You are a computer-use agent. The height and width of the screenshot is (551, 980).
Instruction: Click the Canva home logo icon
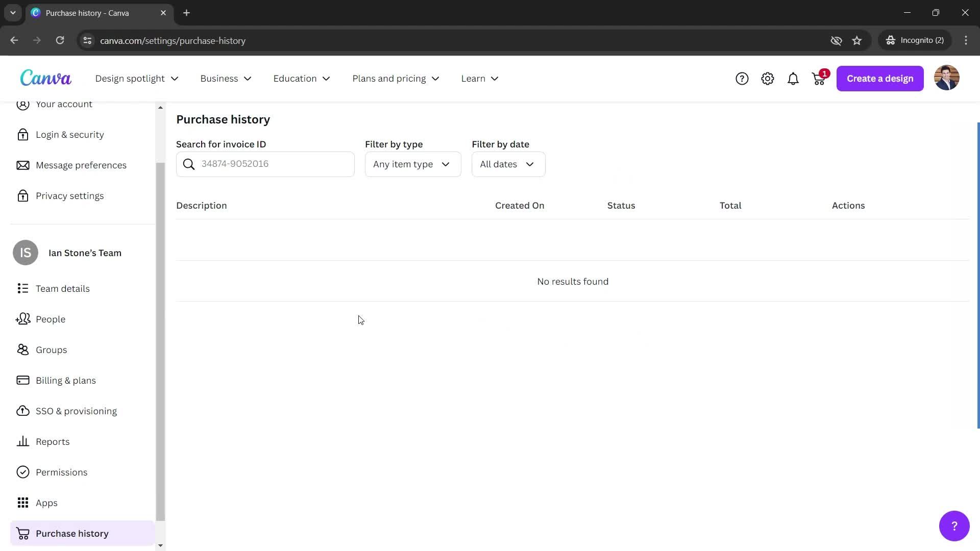pos(45,78)
